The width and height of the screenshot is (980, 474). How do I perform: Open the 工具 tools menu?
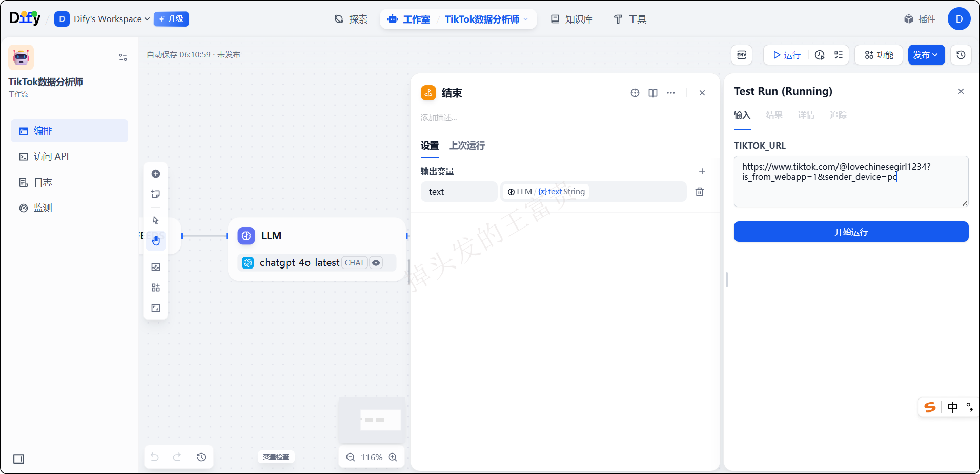(x=630, y=19)
